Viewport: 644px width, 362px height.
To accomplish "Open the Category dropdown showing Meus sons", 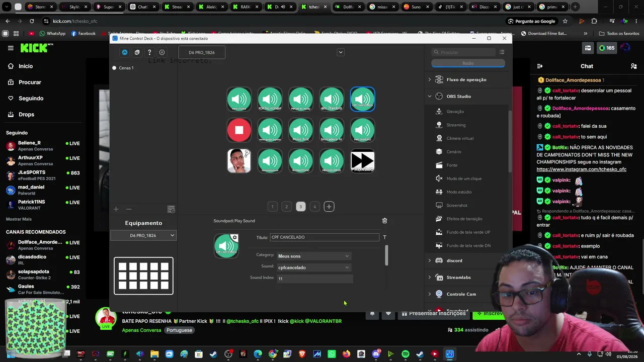I will point(313,256).
